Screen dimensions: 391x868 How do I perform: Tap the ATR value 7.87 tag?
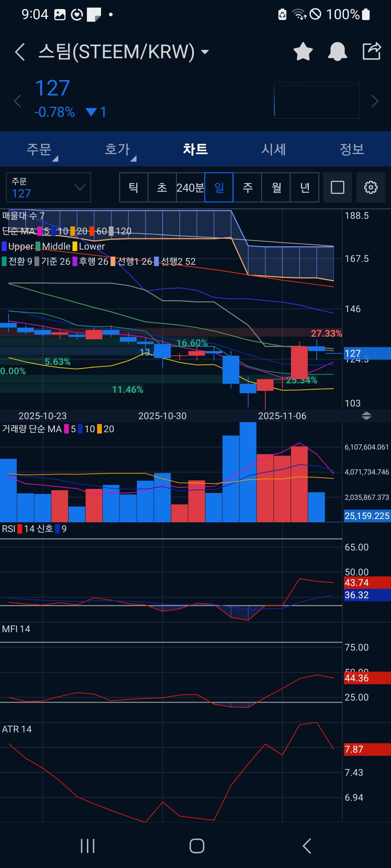coord(367,749)
